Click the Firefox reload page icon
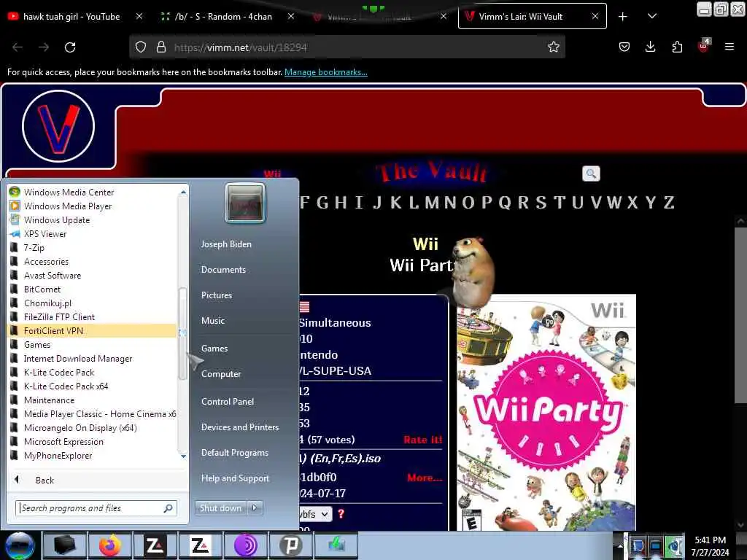The width and height of the screenshot is (747, 560). (70, 47)
